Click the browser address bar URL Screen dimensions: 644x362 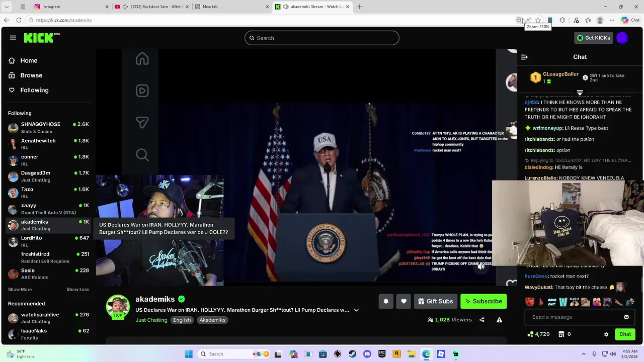coord(64,20)
